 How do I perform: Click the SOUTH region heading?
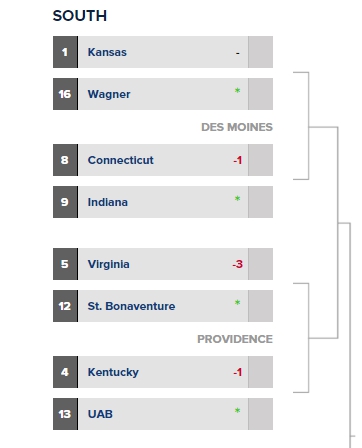(x=80, y=16)
